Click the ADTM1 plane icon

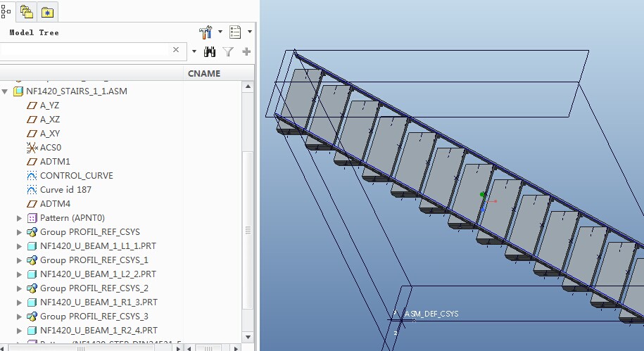pos(32,161)
